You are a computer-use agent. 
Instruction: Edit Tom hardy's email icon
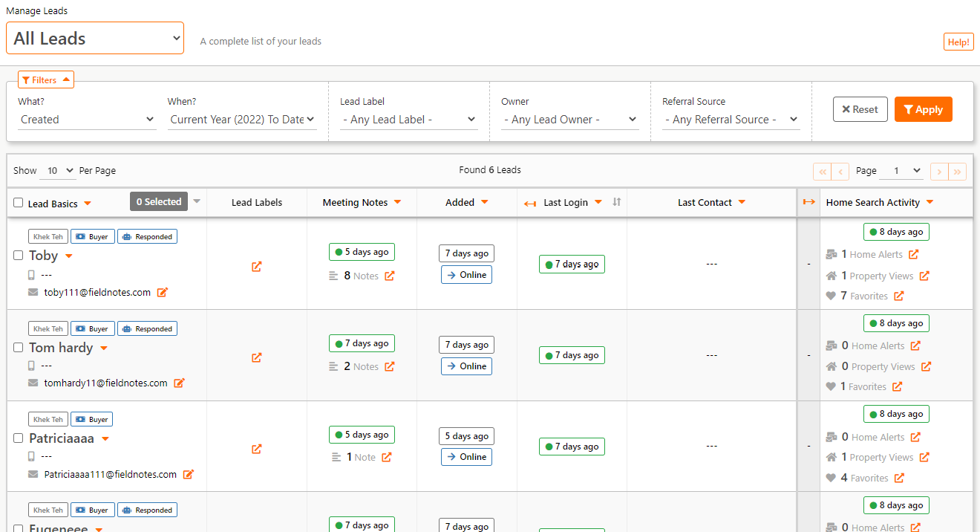click(179, 383)
